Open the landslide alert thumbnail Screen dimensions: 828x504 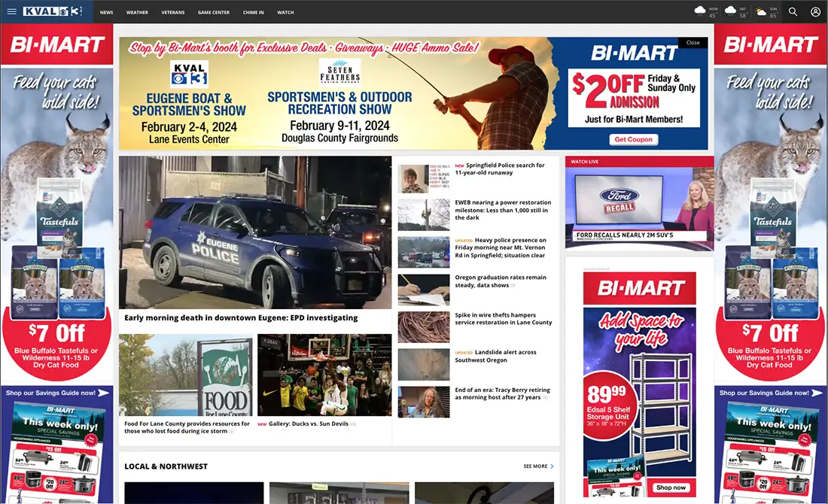[x=424, y=365]
